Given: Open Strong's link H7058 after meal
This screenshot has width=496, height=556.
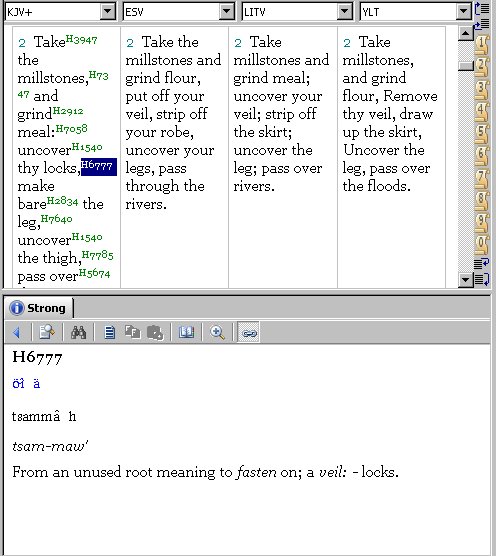Looking at the screenshot, I should pyautogui.click(x=72, y=129).
